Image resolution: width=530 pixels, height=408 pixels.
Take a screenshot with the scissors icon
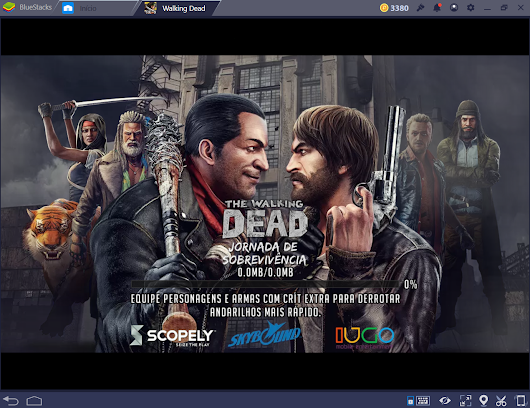pos(501,401)
